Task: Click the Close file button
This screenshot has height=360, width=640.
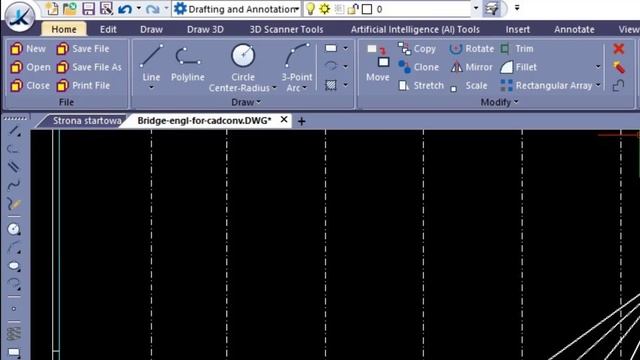Action: coord(30,86)
